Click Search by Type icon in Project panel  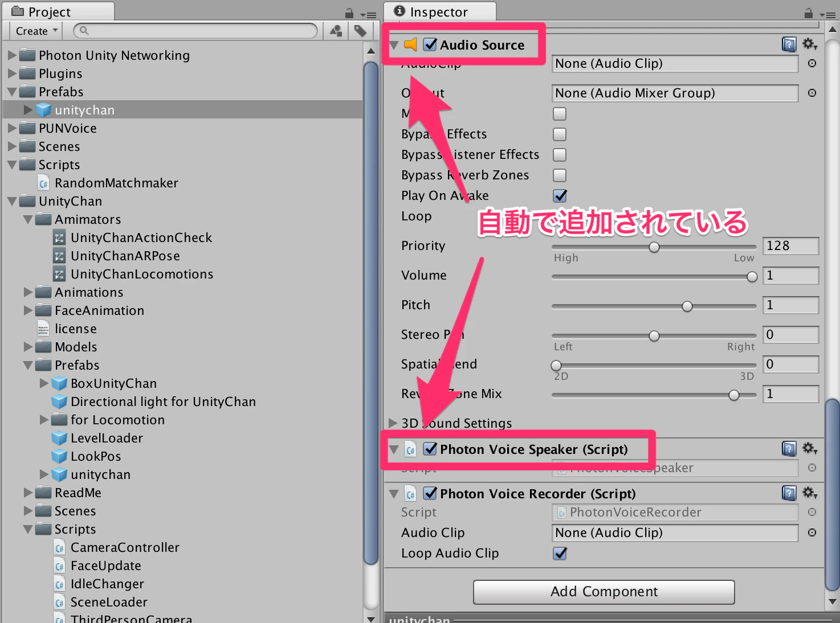coord(336,31)
